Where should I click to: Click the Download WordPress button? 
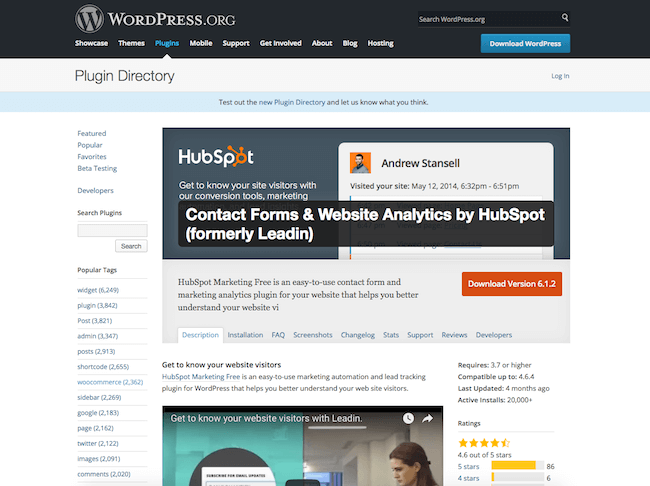tap(525, 43)
